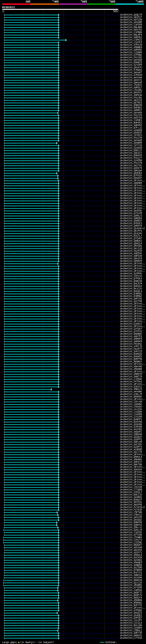Screen dimensions: 146x644
Task: Click the green ~80% identity color band
Action: [101, 4]
